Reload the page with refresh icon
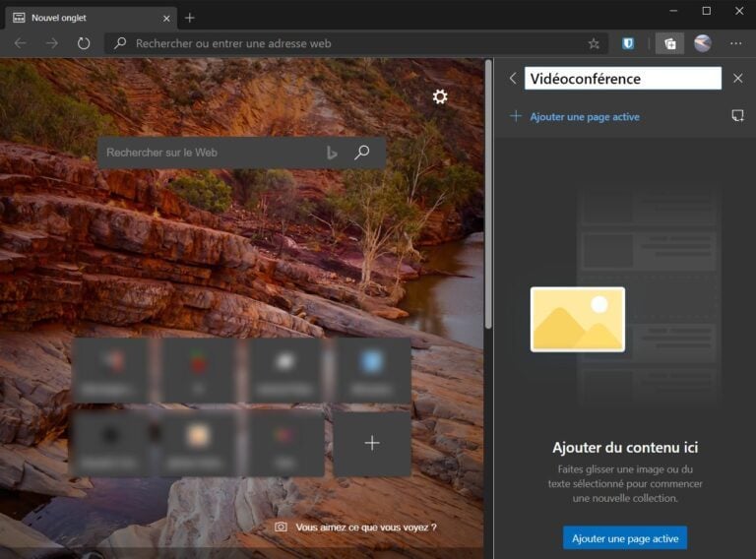 (84, 44)
